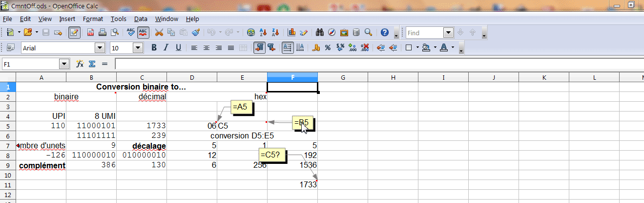Viewport: 644px width, 203px height.
Task: Click the Document as E-mail icon
Action: pyautogui.click(x=58, y=33)
